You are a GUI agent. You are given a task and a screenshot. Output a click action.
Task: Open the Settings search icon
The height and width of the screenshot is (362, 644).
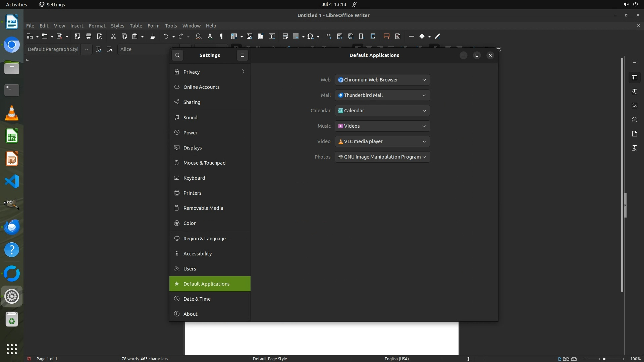(177, 55)
